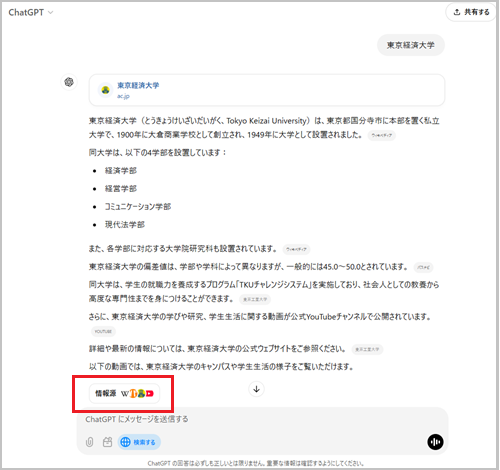Click the black voice mode button
Screen dimensions: 500x470
tap(435, 442)
